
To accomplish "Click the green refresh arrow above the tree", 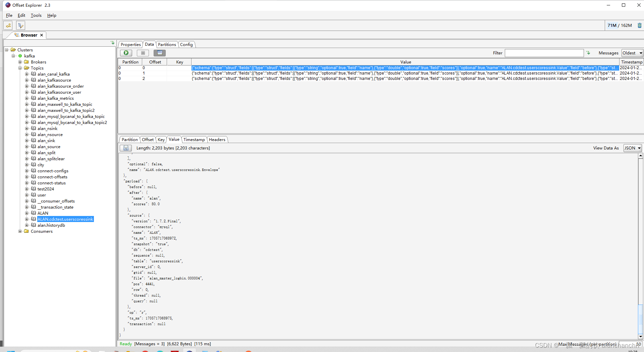I will [113, 43].
